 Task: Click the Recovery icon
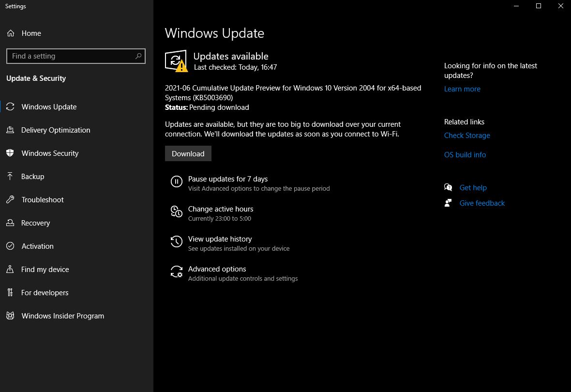(x=10, y=223)
